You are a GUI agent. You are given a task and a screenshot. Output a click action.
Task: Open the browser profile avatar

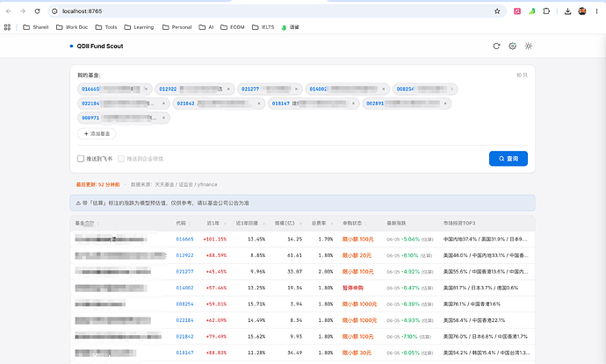(x=582, y=11)
